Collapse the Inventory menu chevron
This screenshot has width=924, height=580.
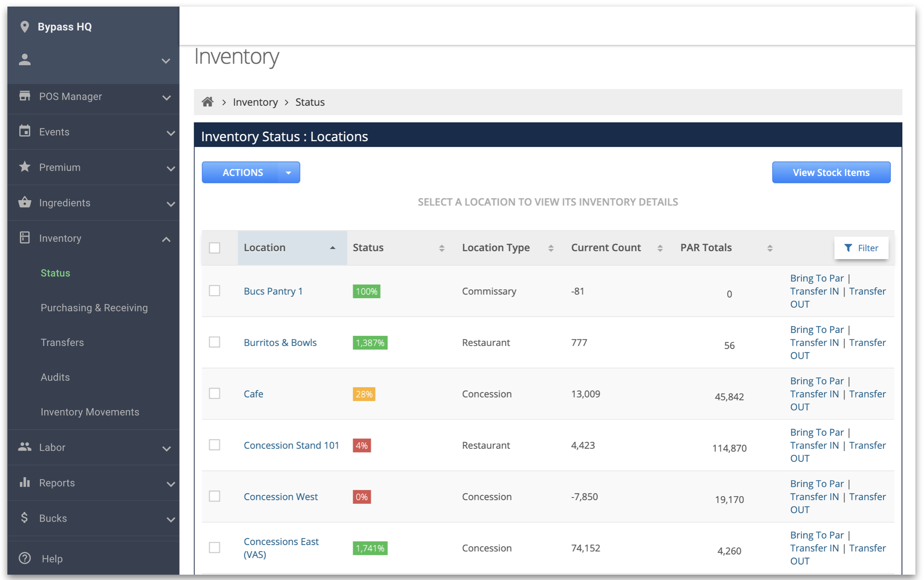[166, 239]
